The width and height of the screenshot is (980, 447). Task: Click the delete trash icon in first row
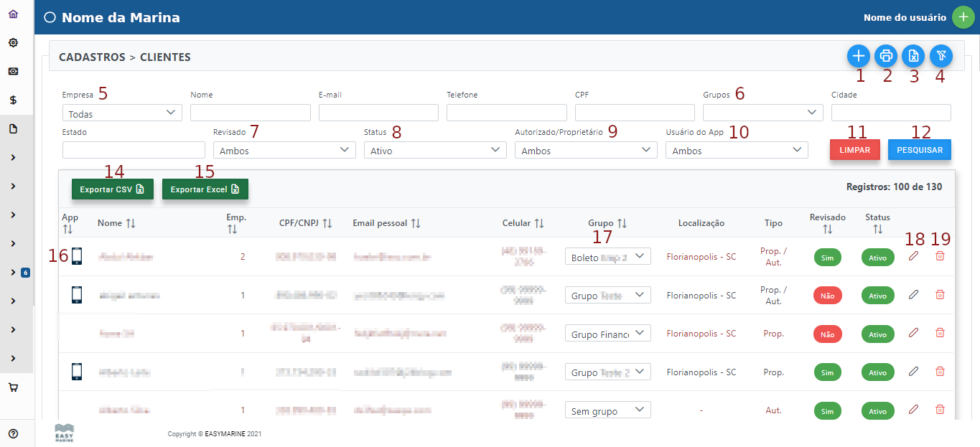[940, 256]
